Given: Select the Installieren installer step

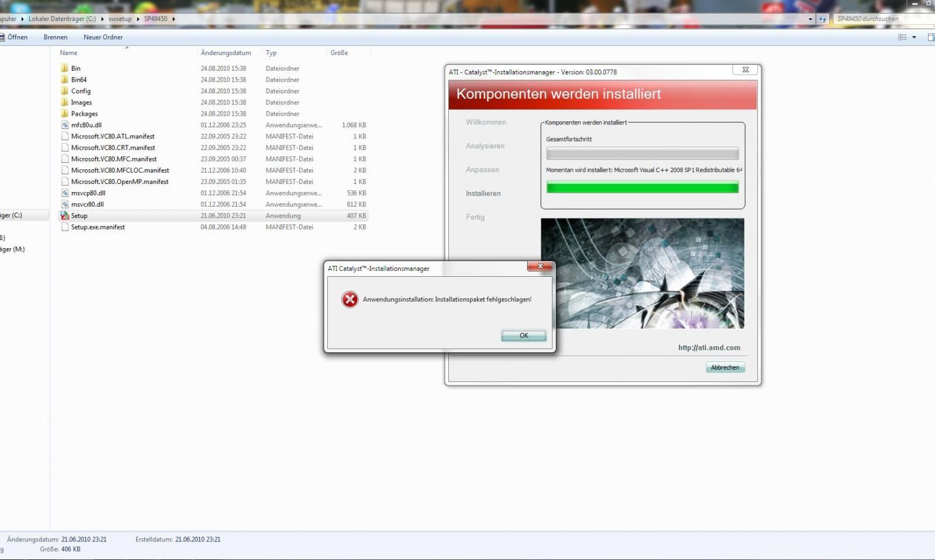Looking at the screenshot, I should click(x=483, y=193).
